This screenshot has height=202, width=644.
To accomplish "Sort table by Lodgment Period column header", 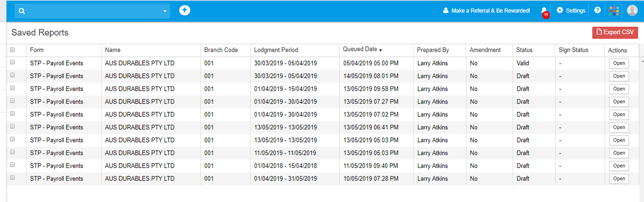I will coord(276,50).
